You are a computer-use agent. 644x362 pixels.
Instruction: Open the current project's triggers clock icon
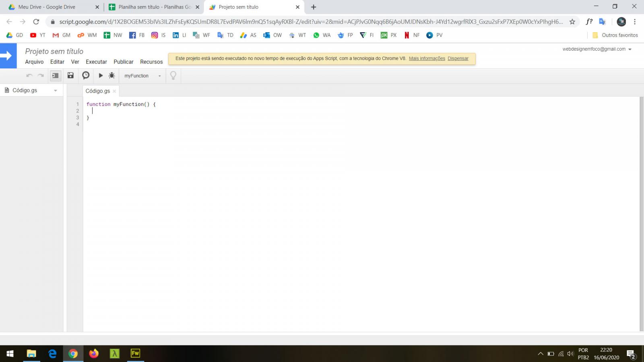[x=86, y=76]
